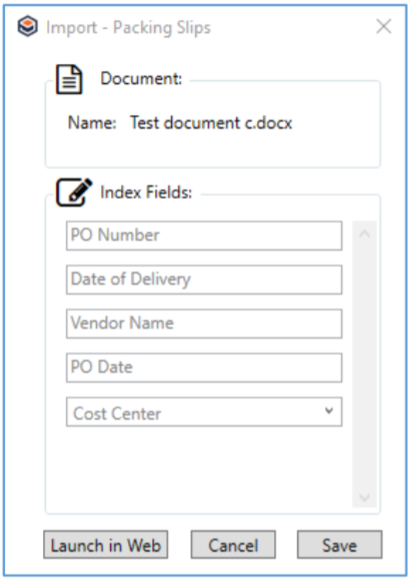Click the Cancel button
410x580 pixels.
[233, 544]
